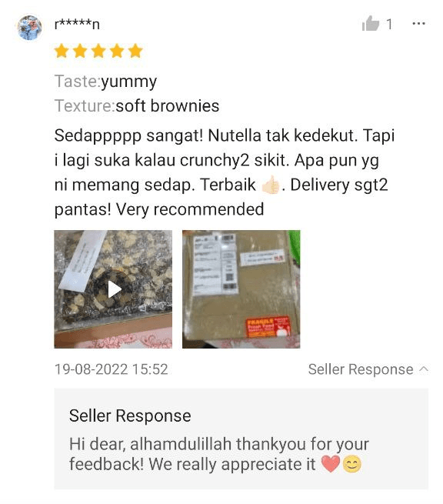
Task: Click the review date 19-08-2022 15:52
Action: [112, 369]
